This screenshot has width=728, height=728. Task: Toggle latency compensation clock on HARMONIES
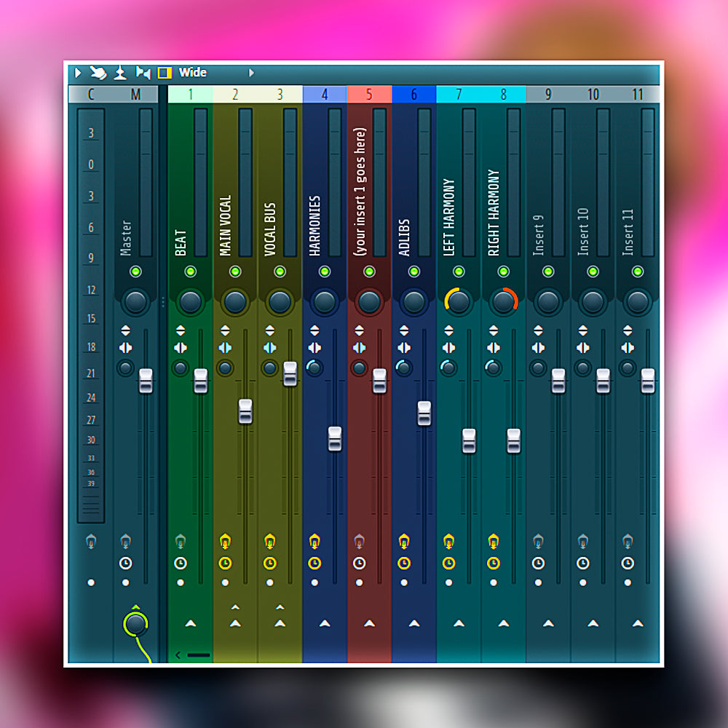pyautogui.click(x=314, y=563)
